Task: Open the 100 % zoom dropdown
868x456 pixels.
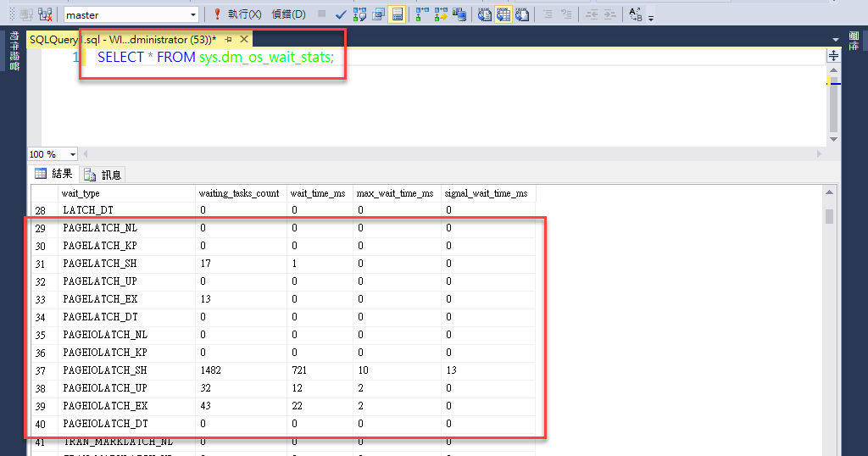Action: coord(73,154)
